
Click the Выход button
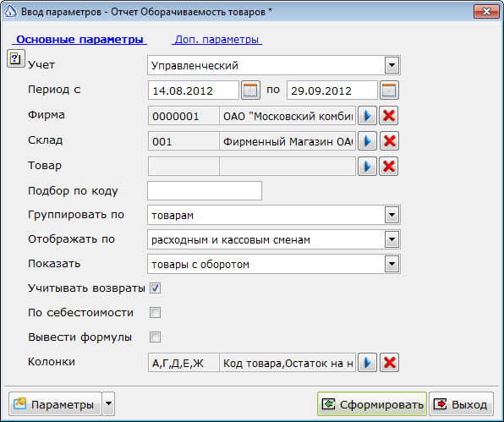(461, 404)
